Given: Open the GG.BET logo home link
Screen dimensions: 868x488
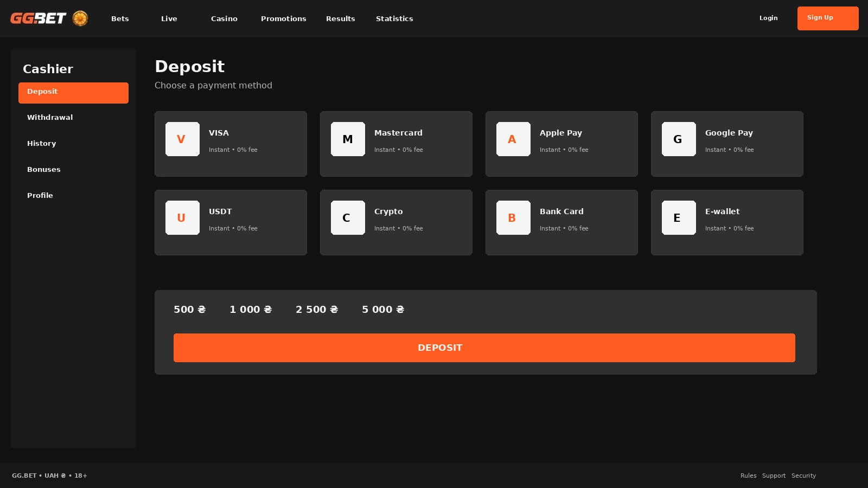Looking at the screenshot, I should [38, 18].
